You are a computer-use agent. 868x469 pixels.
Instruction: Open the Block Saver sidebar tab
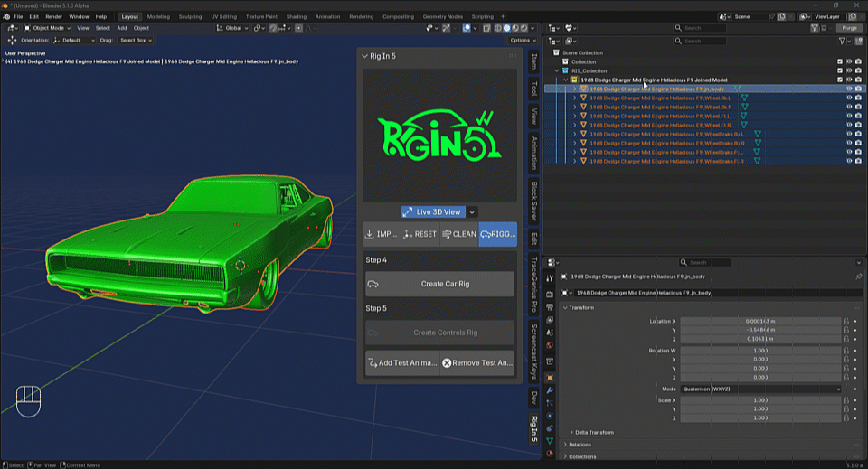(533, 201)
